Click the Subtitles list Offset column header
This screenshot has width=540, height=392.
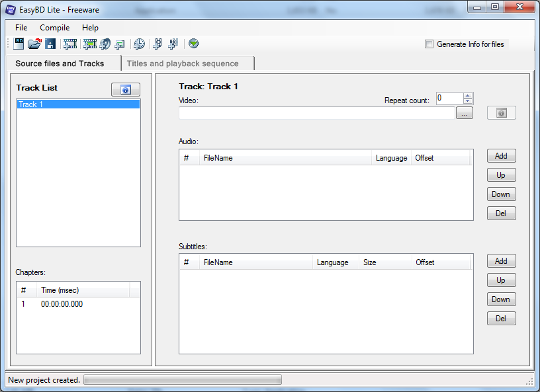pyautogui.click(x=441, y=262)
